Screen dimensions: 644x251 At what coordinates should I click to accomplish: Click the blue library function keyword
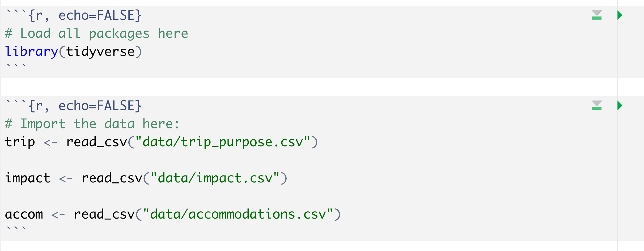tap(31, 52)
